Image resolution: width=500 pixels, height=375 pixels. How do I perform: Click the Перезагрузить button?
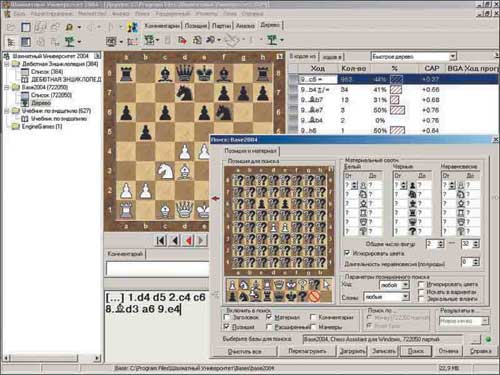point(307,351)
